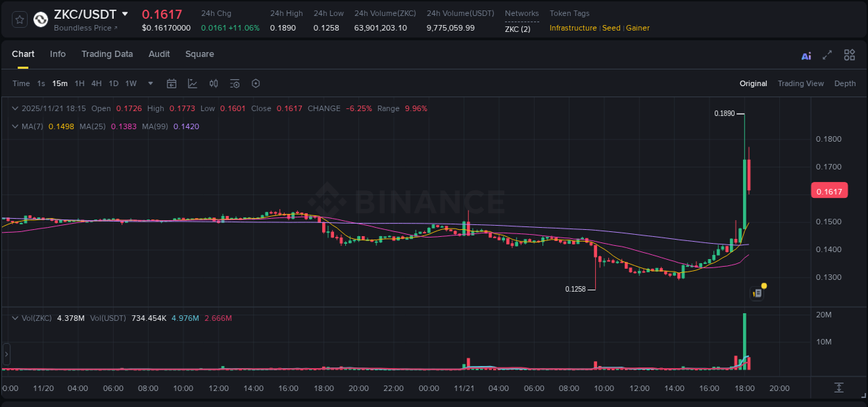Add ZKC/USDT to favorites with star icon
The height and width of the screenshot is (407, 868).
(x=19, y=19)
